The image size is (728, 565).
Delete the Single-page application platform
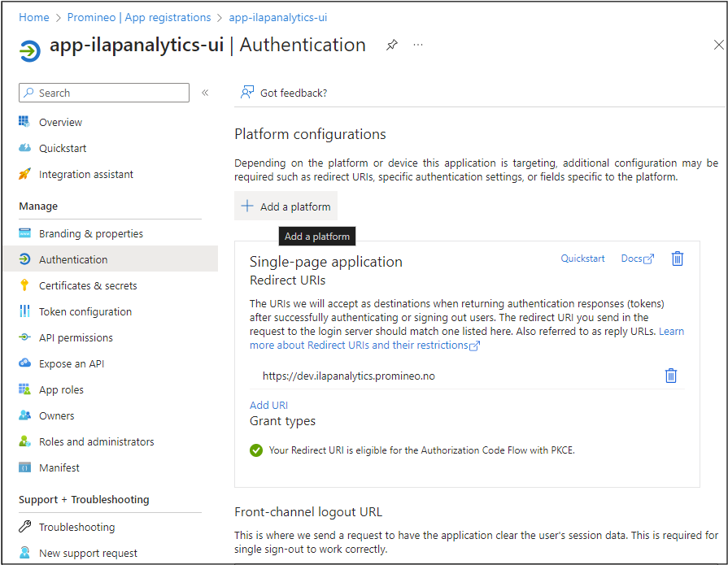pos(677,259)
